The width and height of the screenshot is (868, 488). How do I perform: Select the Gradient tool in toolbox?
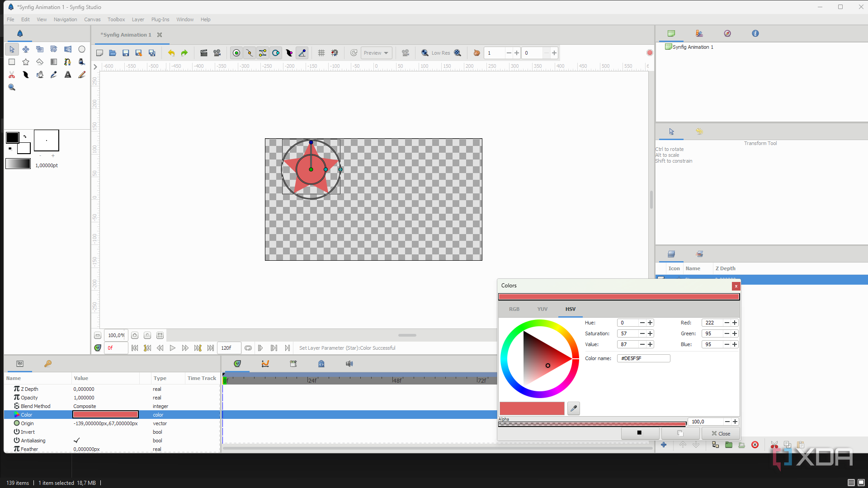coord(54,62)
